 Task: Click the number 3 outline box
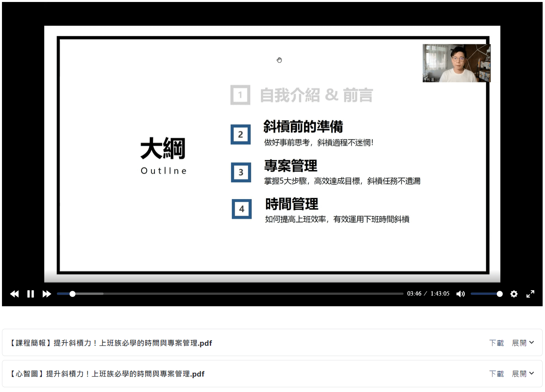point(241,173)
